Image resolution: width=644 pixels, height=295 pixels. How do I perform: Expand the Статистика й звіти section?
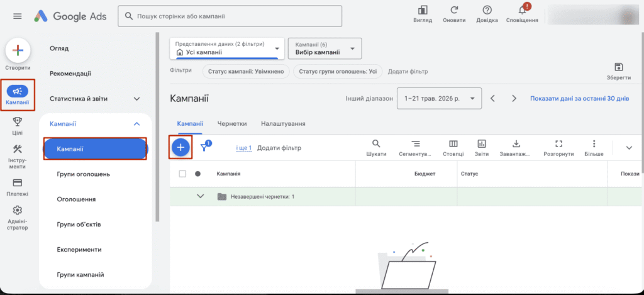point(137,99)
